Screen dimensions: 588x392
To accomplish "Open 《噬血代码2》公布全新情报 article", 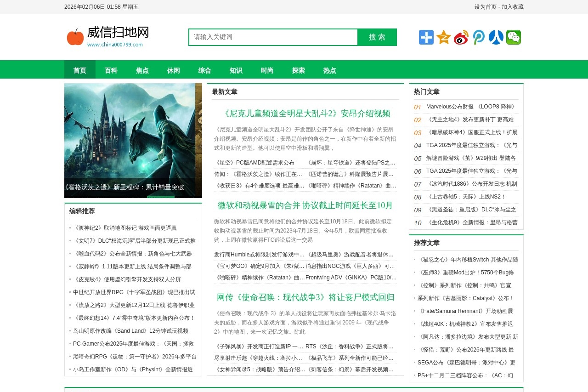I will [132, 254].
